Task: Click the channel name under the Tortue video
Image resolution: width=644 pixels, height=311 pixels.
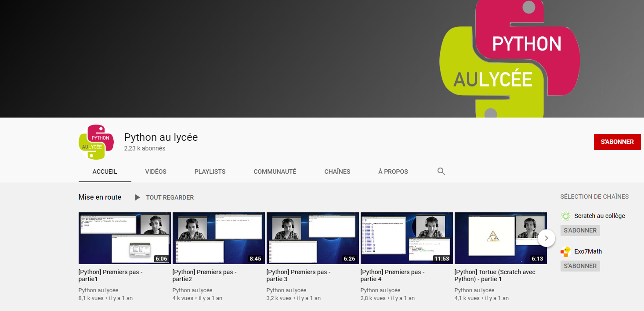Action: (x=474, y=290)
